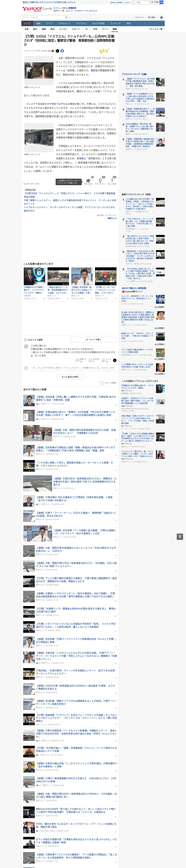This screenshot has width=186, height=868.
Task: Click the Yahoo! JAPAN News logo
Action: coord(37,9)
